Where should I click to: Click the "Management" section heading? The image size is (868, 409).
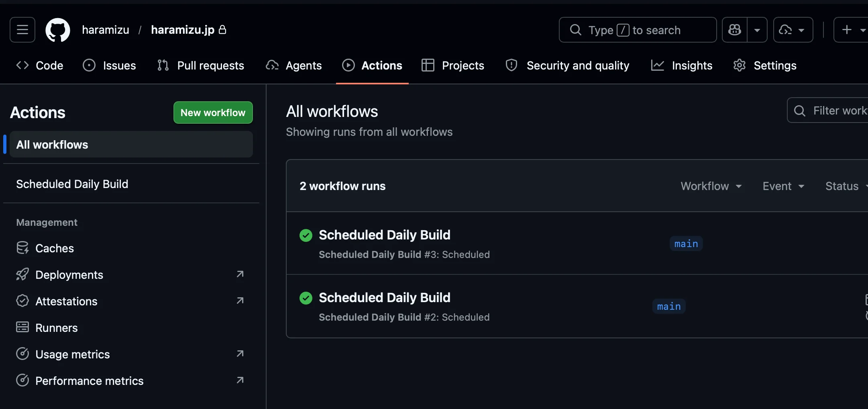click(x=47, y=222)
